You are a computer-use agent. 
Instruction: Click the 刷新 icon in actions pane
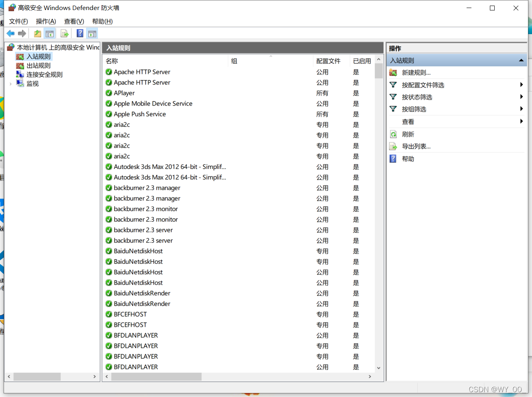(393, 134)
